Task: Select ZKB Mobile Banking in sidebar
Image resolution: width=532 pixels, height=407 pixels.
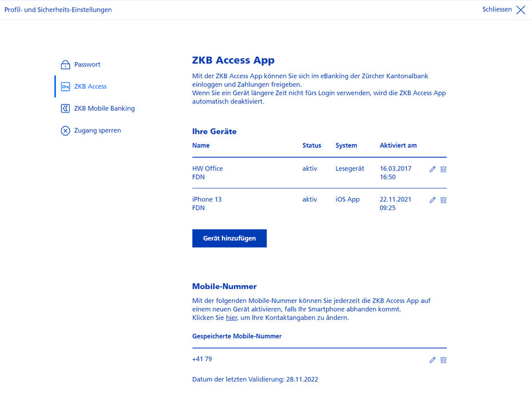Action: [x=105, y=109]
